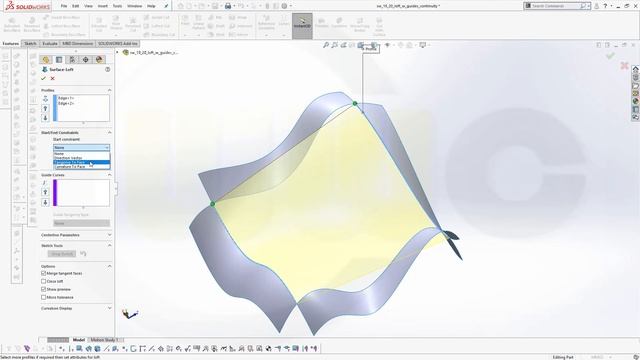Viewport: 640px width, 360px height.
Task: Collapse the Options section
Action: click(x=109, y=266)
